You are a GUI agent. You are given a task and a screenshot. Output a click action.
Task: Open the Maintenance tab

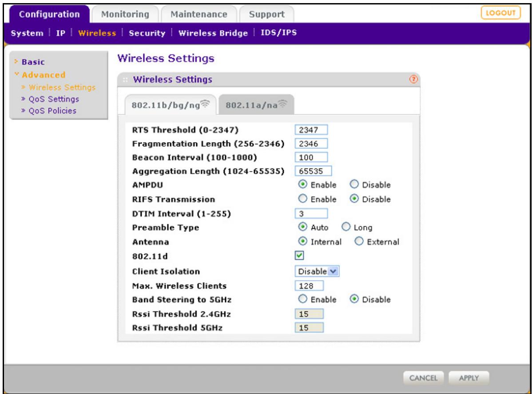point(199,14)
